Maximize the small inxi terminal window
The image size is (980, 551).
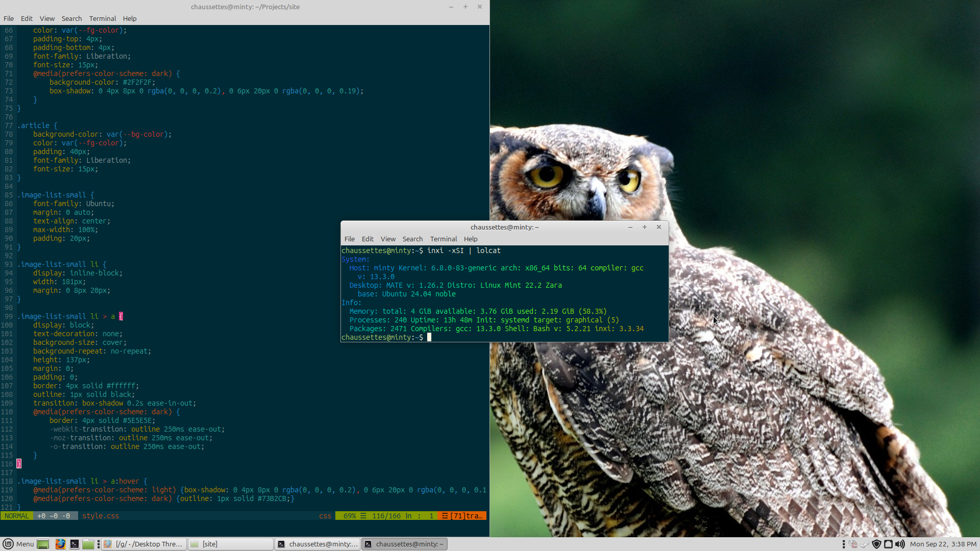click(x=645, y=227)
